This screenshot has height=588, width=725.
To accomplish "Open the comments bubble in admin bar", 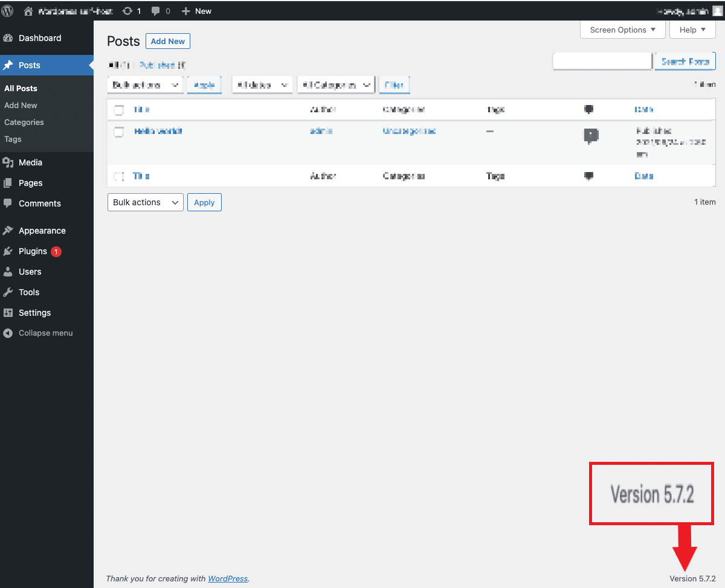I will pos(155,11).
